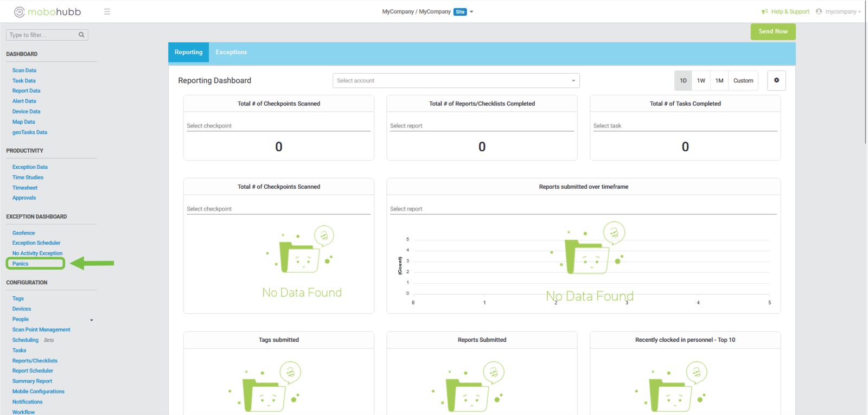Open the Panics link in sidebar

point(21,264)
